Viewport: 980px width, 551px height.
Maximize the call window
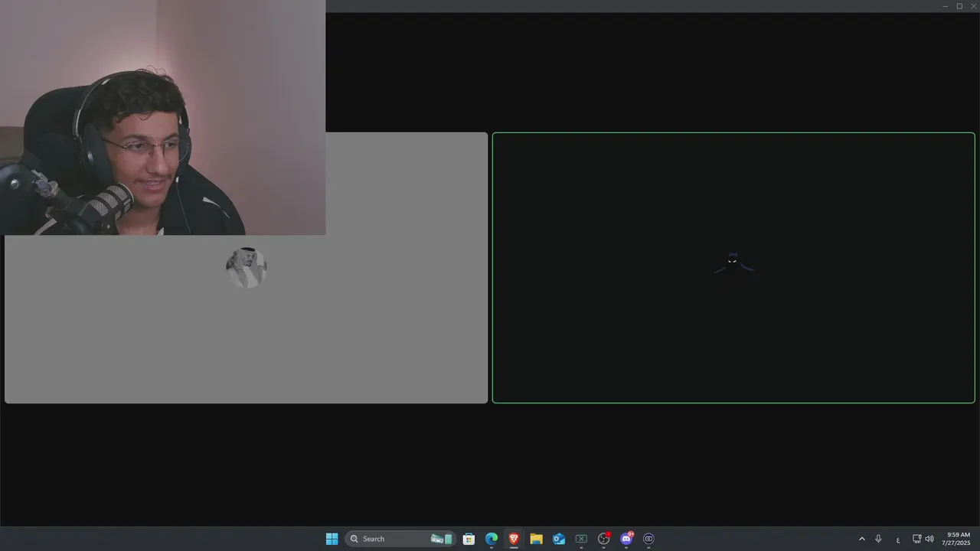[959, 6]
